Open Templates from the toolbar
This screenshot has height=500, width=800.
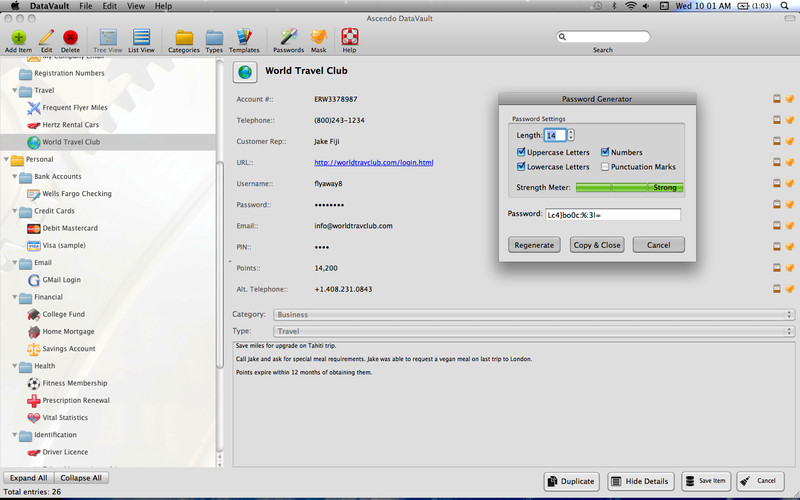[244, 37]
